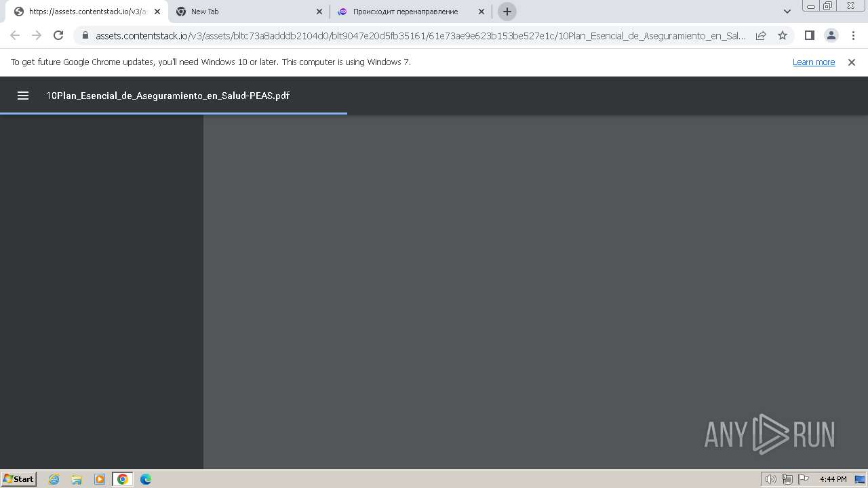The width and height of the screenshot is (868, 488).
Task: Close the contentstack PDF tab
Action: click(x=157, y=12)
